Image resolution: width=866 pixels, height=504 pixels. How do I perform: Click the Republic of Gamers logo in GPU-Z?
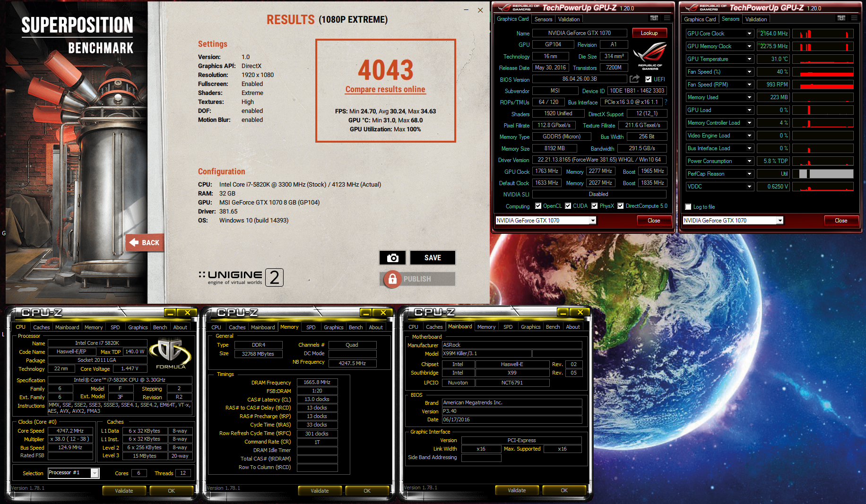pos(650,56)
